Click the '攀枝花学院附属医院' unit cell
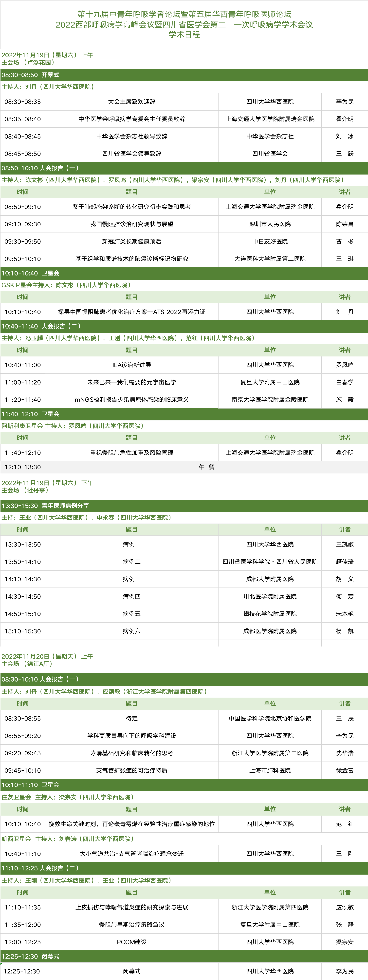 pos(270,614)
